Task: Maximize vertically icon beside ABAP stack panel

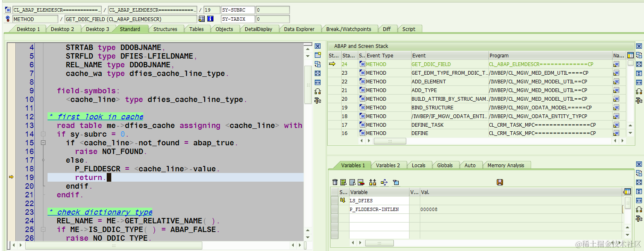Action: click(639, 73)
